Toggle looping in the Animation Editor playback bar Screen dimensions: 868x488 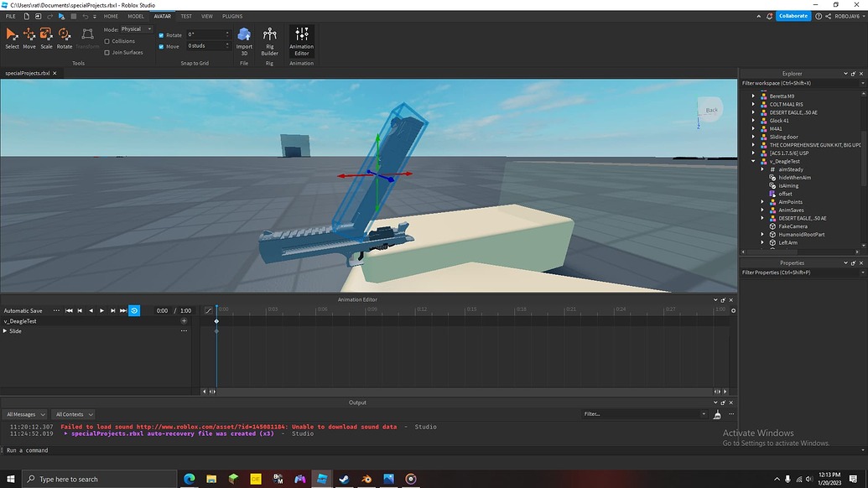(x=134, y=310)
